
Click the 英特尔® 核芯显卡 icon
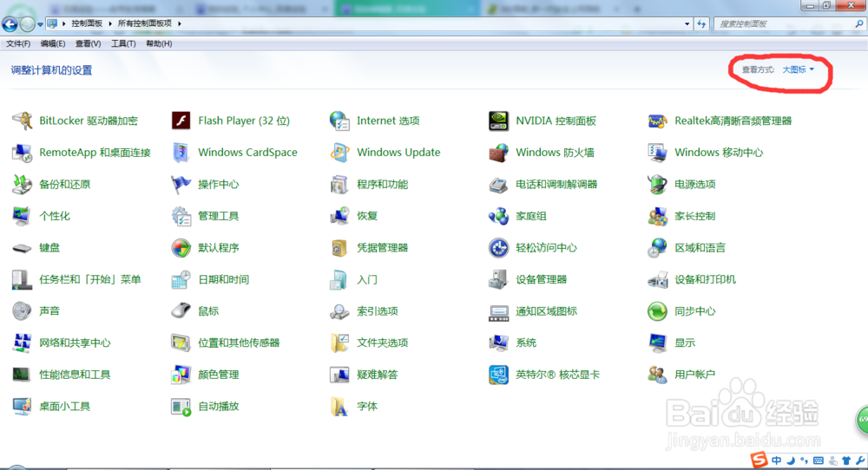coord(498,375)
